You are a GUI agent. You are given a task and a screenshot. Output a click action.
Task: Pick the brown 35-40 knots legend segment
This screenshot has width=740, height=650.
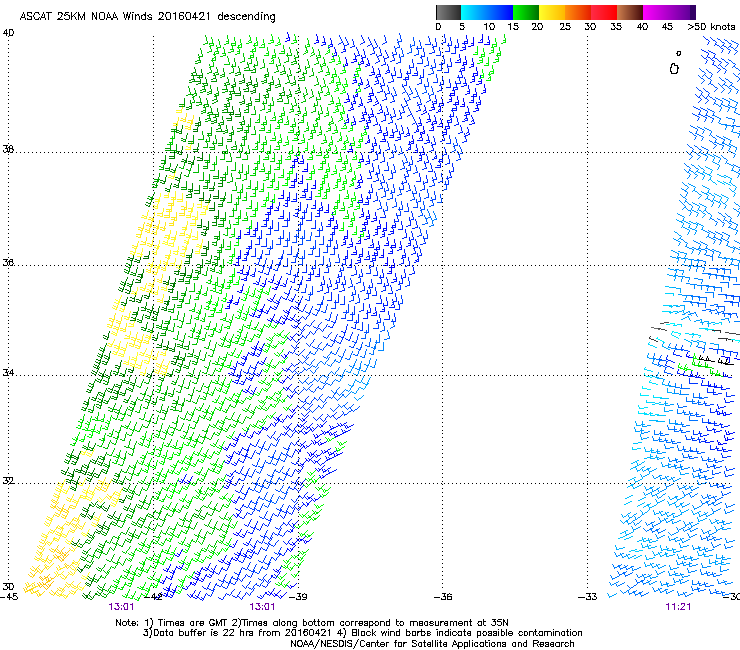pyautogui.click(x=630, y=12)
